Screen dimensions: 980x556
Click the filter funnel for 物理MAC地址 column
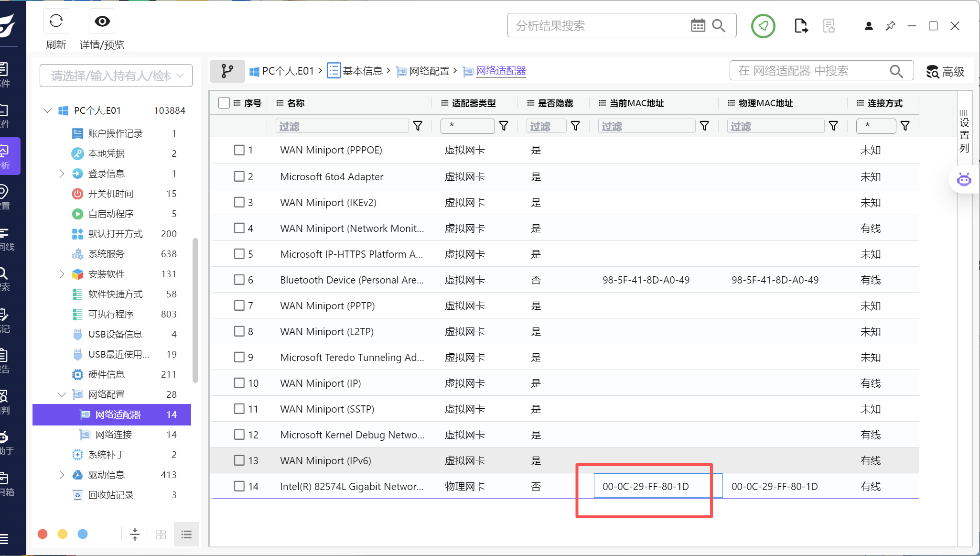(833, 126)
